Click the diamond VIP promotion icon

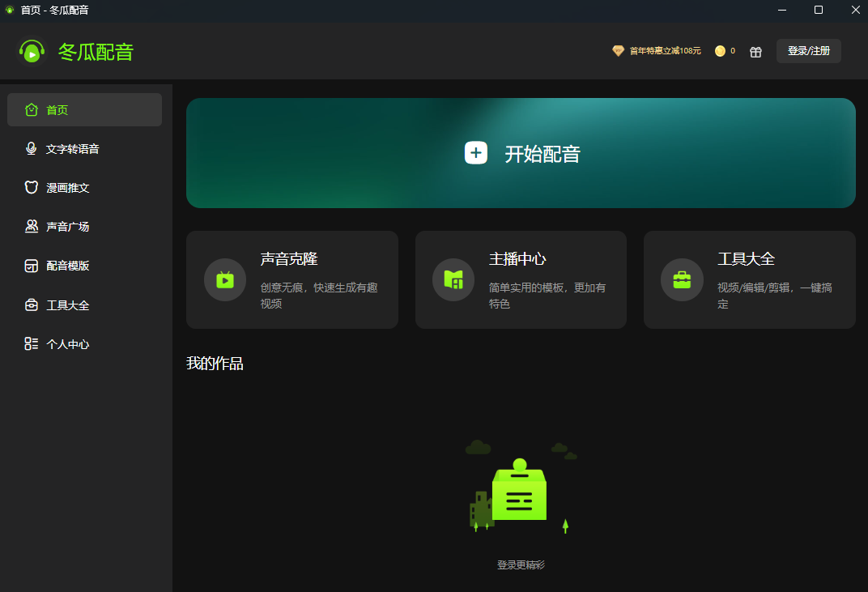click(x=618, y=51)
